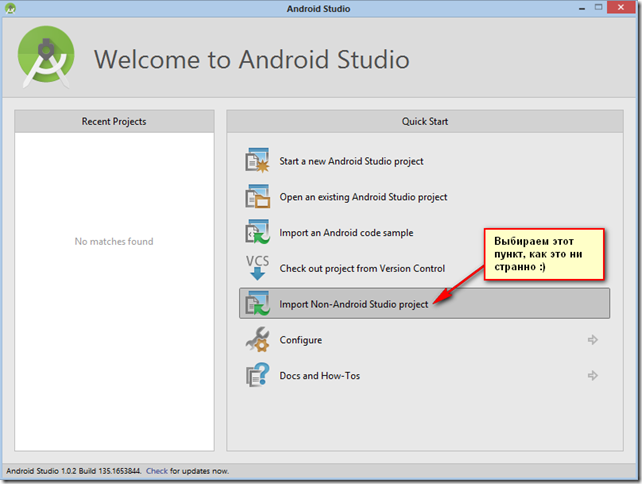
Task: Click the Recent Projects panel header
Action: tap(114, 121)
